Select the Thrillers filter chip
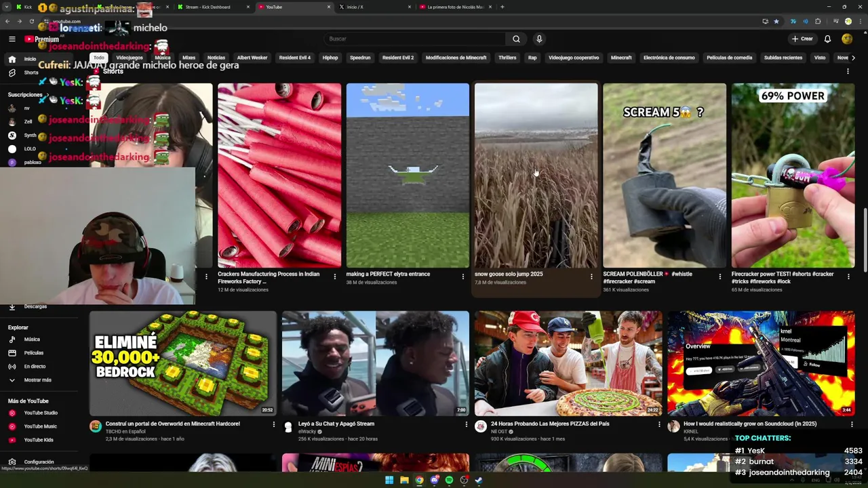868x488 pixels. click(507, 58)
